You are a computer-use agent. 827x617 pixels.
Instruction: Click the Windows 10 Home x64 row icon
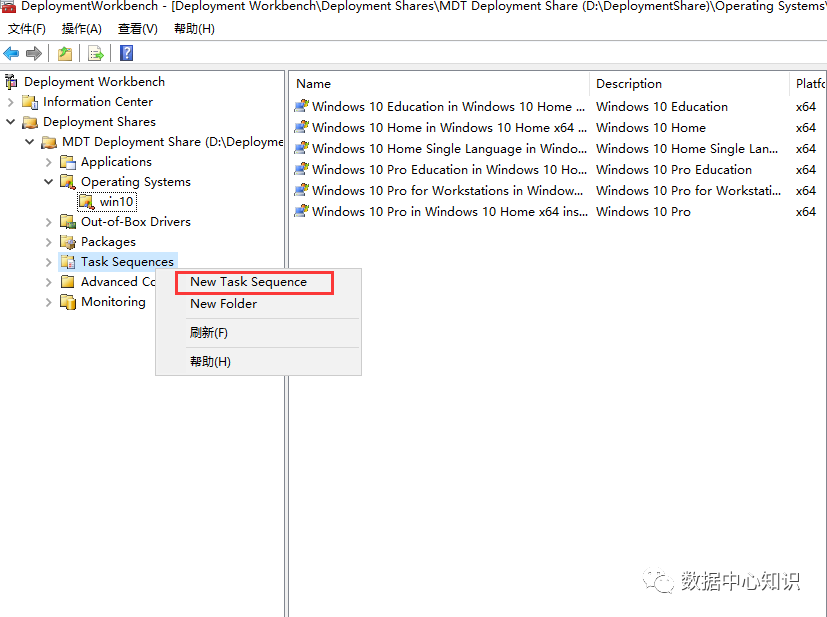301,127
